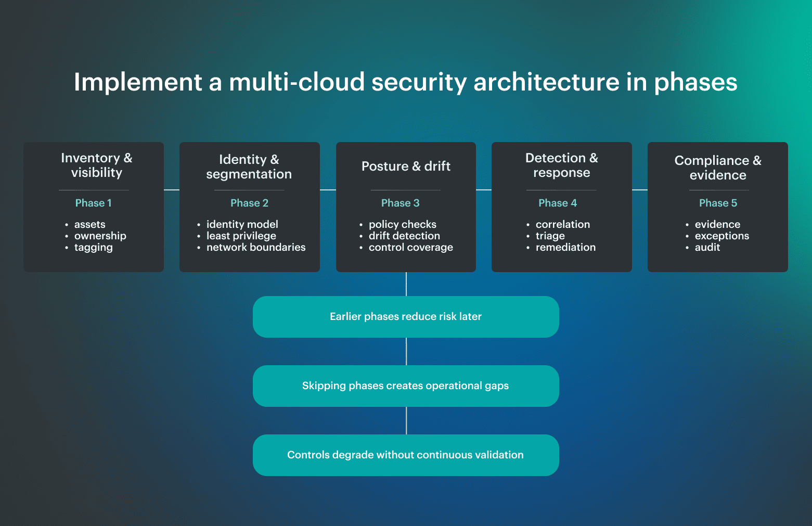
Task: Click 'network boundaries' in Identity card
Action: (255, 247)
